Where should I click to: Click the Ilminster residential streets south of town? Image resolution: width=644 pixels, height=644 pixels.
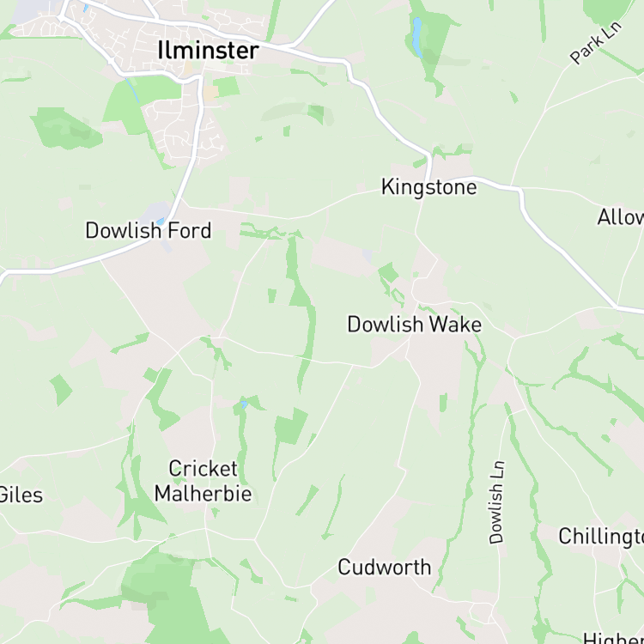(x=185, y=130)
